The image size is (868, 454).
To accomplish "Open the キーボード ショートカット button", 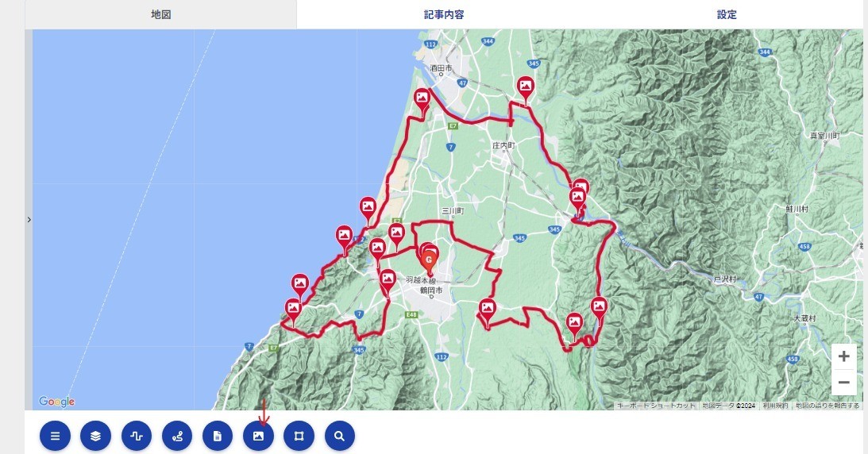I will coord(656,406).
